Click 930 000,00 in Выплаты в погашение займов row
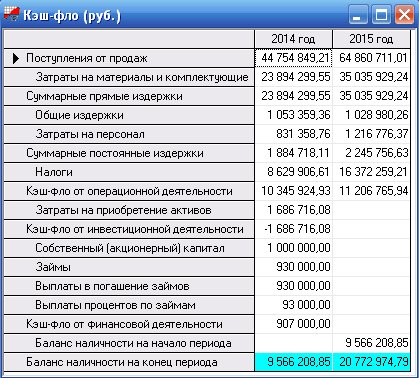The image size is (419, 378). (x=294, y=286)
